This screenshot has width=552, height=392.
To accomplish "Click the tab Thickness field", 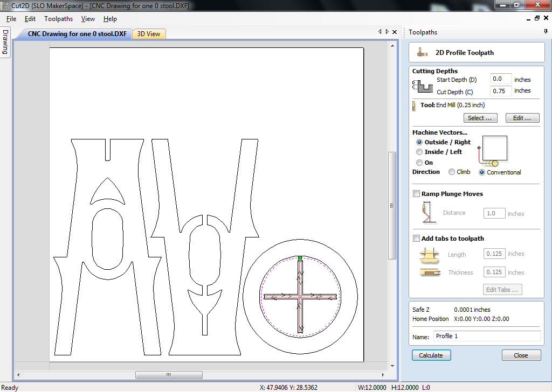I will pyautogui.click(x=494, y=272).
